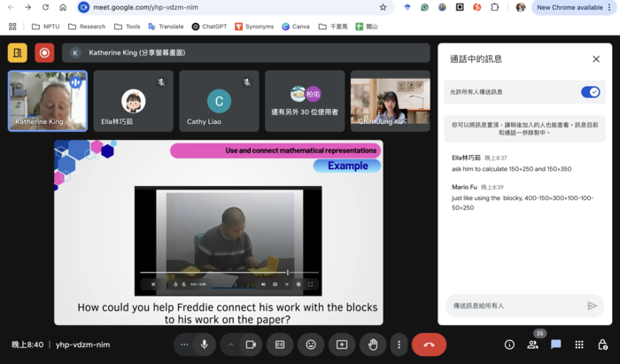Open the ChatGPT bookmark
The height and width of the screenshot is (364, 620).
[x=210, y=27]
